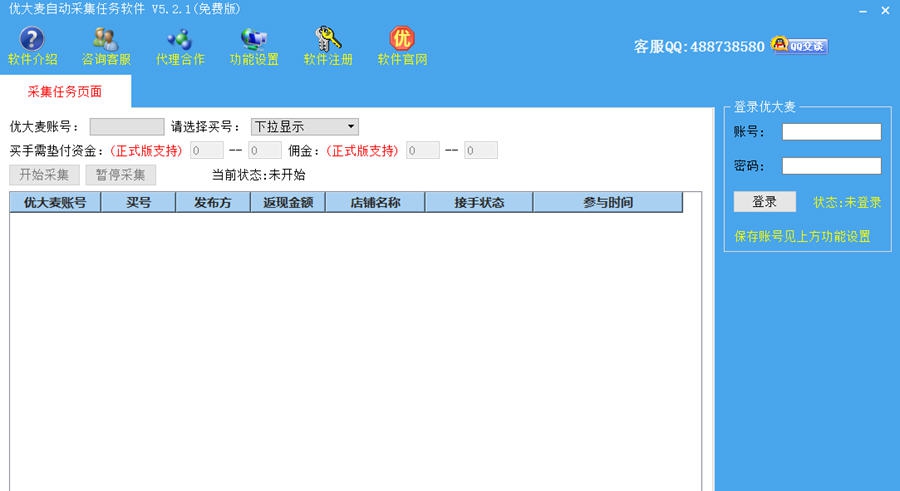The width and height of the screenshot is (900, 491).
Task: Click the QQ交谈 chat badge
Action: point(799,45)
